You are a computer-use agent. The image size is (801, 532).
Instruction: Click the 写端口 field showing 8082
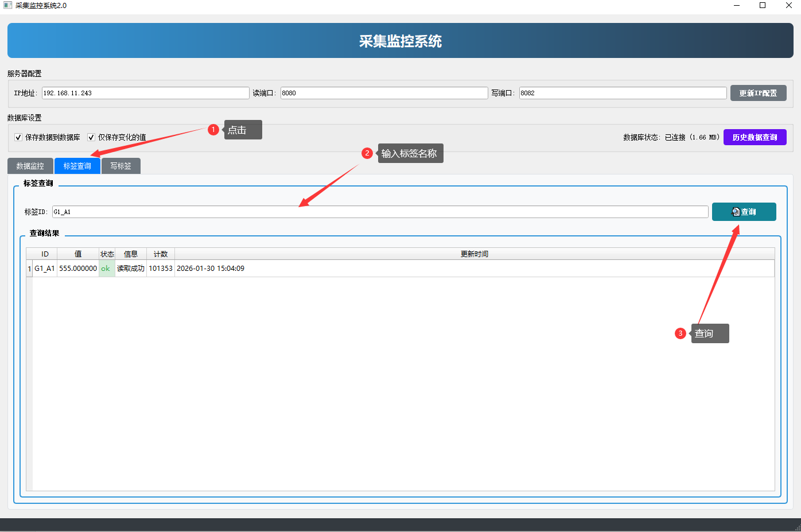point(623,93)
